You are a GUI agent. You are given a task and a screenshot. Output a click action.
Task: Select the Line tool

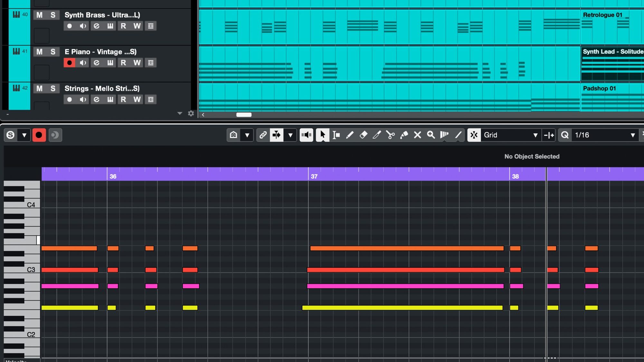pyautogui.click(x=458, y=135)
